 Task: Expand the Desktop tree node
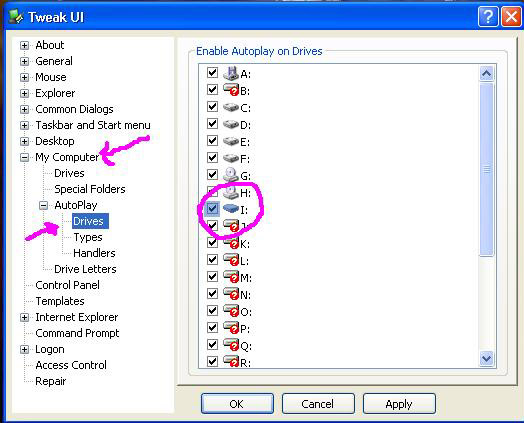24,141
